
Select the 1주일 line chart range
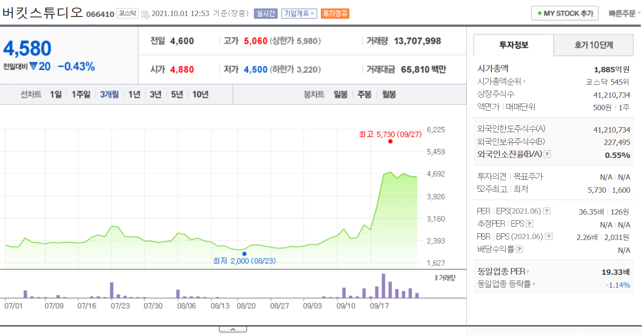point(81,95)
